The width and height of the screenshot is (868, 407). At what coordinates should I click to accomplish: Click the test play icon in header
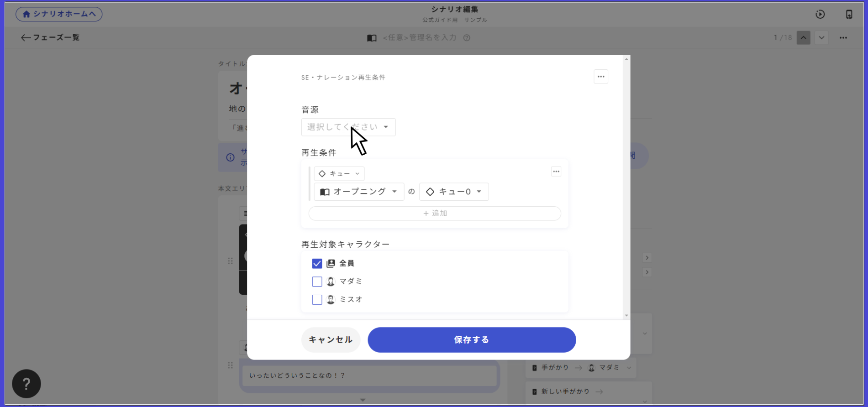pyautogui.click(x=820, y=14)
